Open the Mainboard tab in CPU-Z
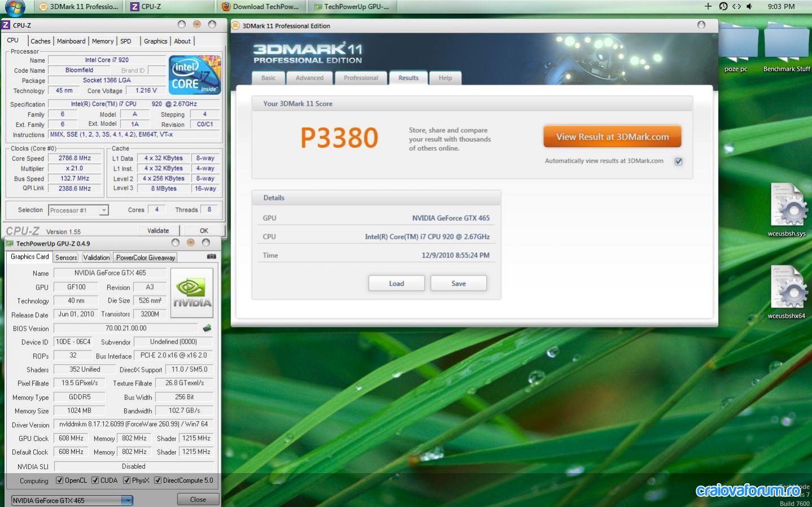This screenshot has height=507, width=812. (71, 41)
